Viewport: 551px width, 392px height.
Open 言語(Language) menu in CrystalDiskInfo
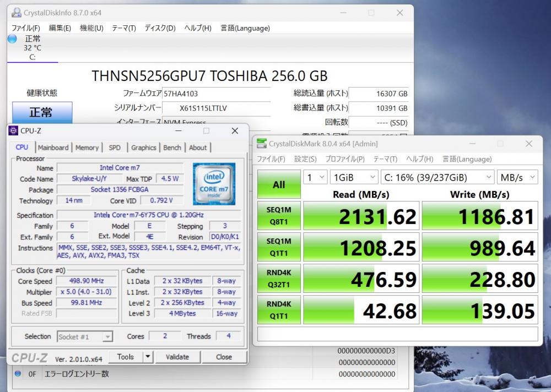point(245,28)
